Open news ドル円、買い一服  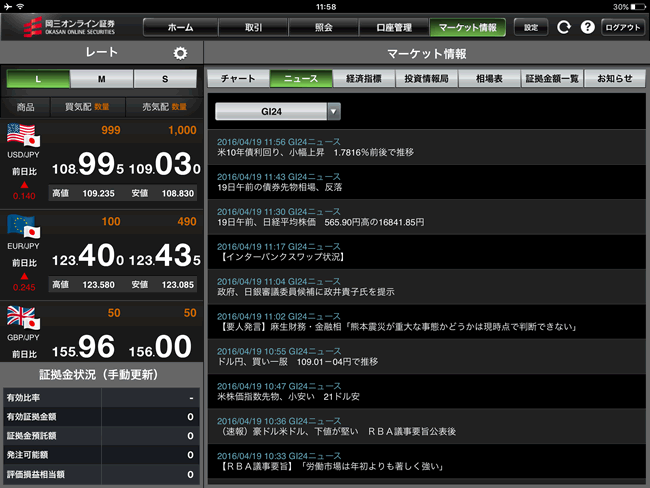427,357
